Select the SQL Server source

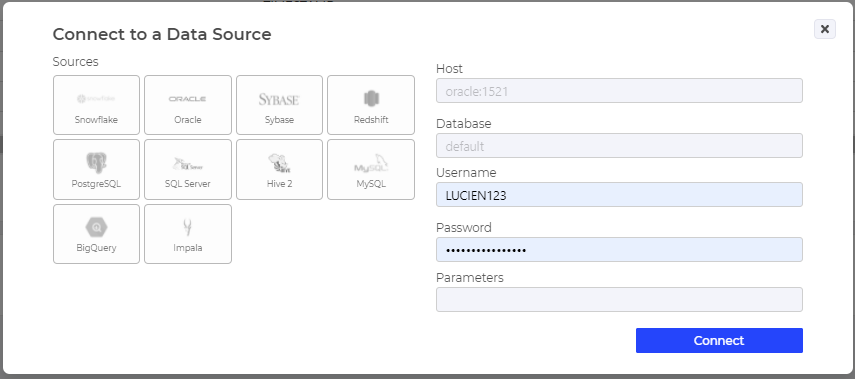188,170
